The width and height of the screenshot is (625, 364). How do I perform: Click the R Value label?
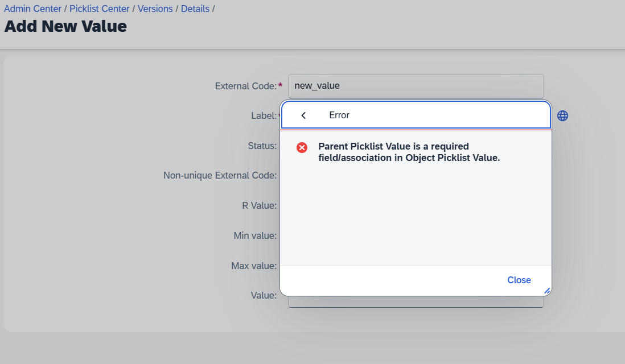[259, 205]
